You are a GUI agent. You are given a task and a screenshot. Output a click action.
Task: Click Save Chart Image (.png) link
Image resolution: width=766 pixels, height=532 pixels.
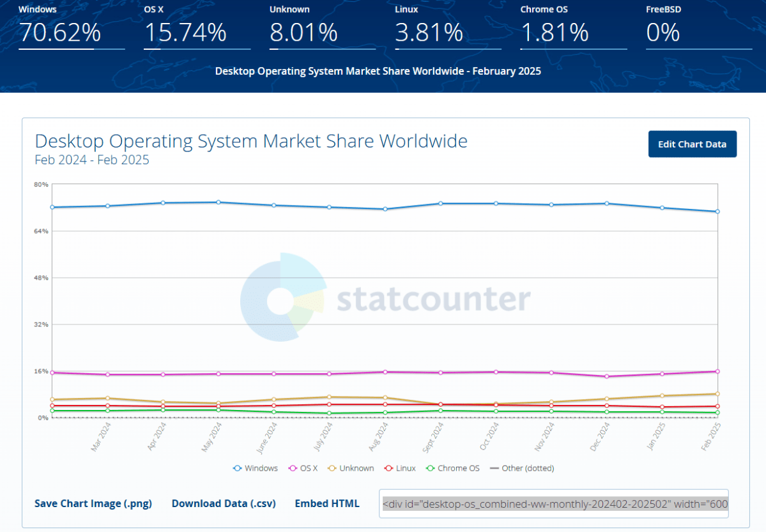coord(93,503)
